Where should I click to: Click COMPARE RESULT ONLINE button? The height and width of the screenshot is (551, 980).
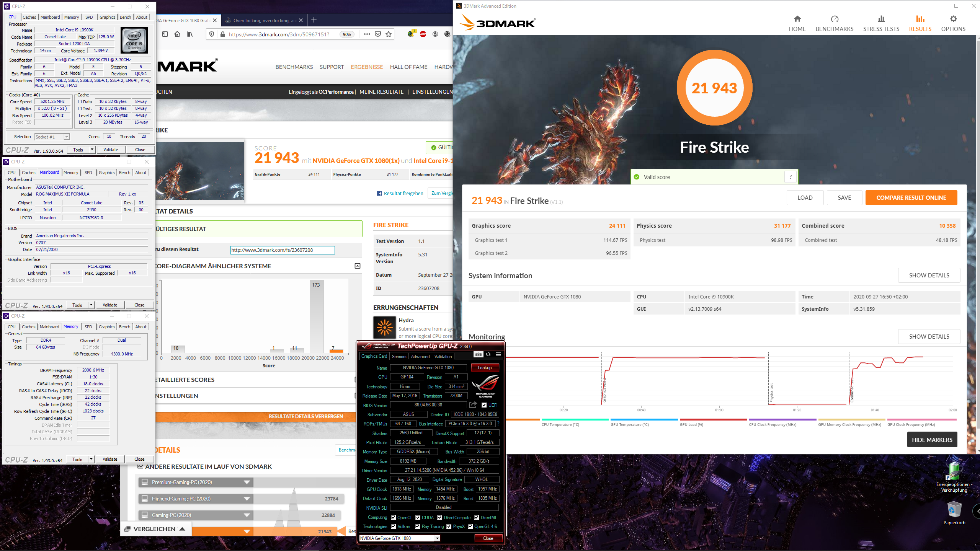pos(911,197)
